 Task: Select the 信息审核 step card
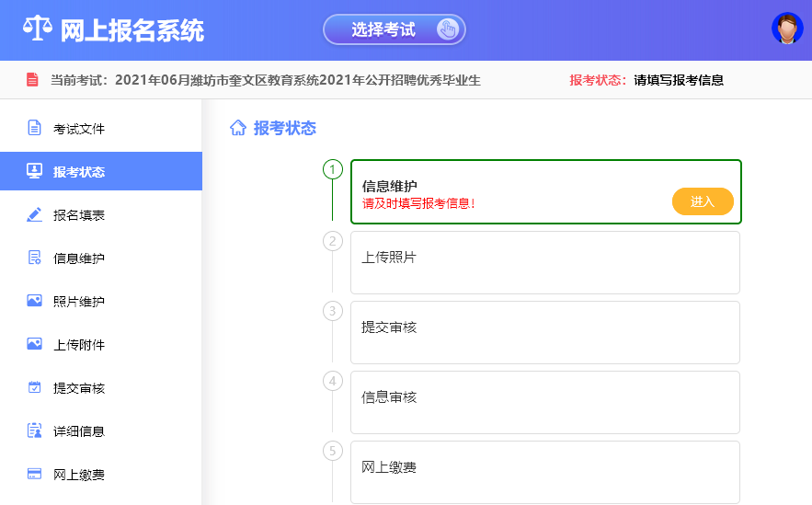click(544, 402)
